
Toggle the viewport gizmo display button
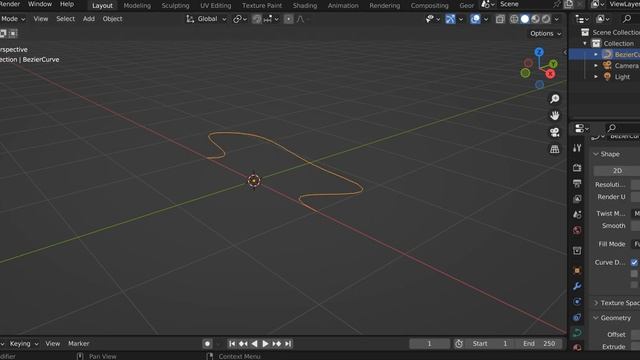click(x=450, y=19)
